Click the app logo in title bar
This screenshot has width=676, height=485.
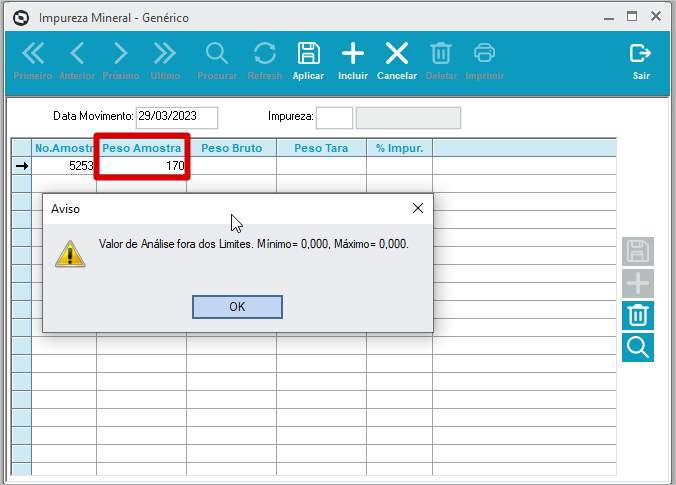[x=21, y=18]
